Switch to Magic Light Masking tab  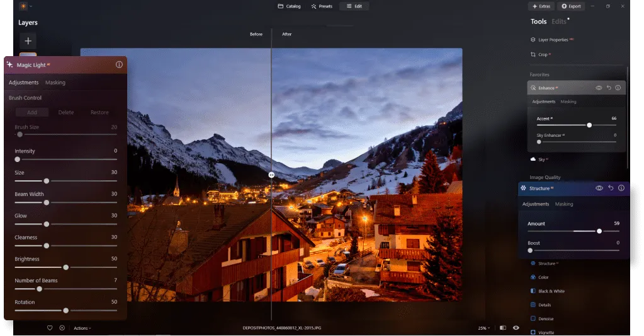click(55, 82)
